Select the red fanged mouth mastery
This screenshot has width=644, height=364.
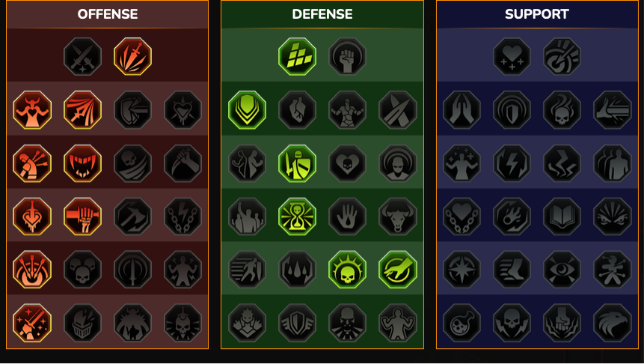(x=82, y=163)
